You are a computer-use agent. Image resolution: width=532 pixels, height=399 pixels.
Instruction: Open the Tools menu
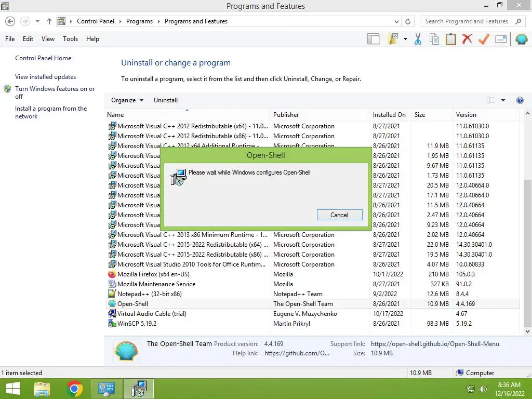(x=70, y=39)
